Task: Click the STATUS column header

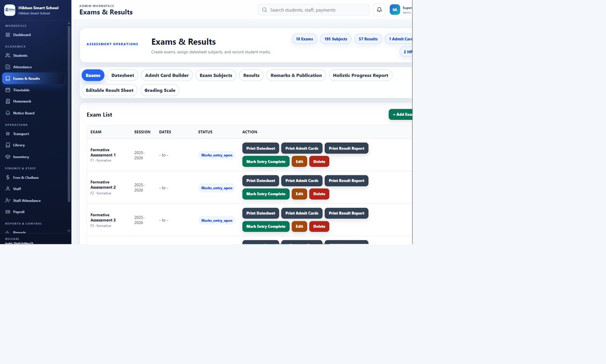Action: click(x=205, y=132)
